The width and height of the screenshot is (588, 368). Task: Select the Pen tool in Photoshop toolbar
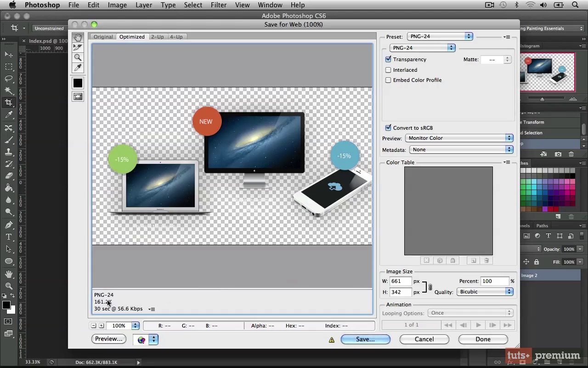tap(9, 225)
